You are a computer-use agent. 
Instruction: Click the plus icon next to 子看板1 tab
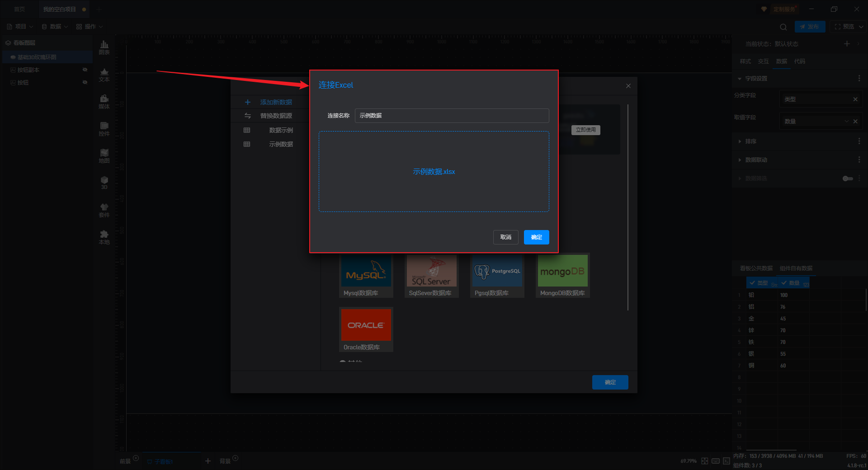(208, 461)
